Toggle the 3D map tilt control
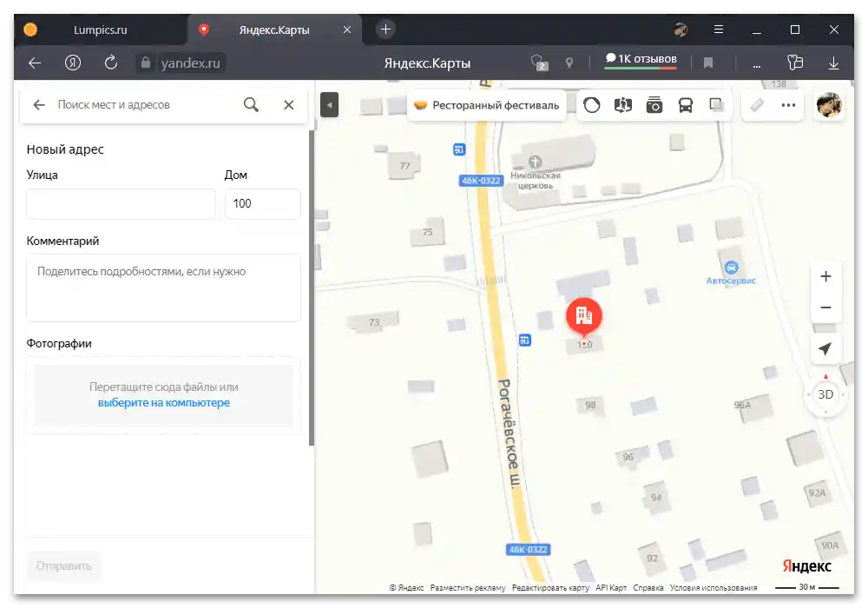 coord(825,394)
